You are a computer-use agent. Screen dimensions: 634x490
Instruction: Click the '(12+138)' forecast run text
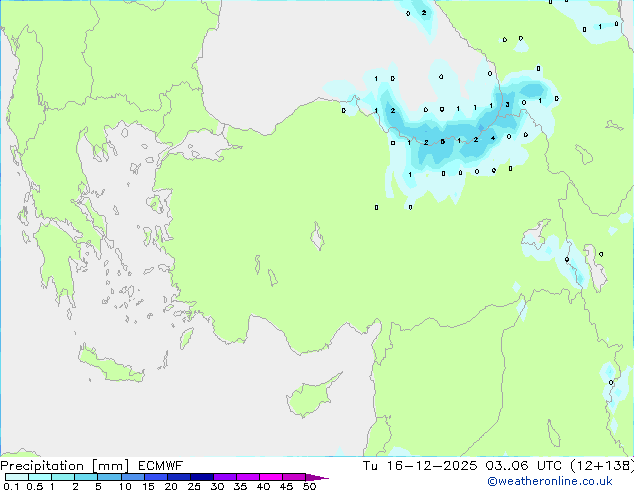(x=602, y=466)
